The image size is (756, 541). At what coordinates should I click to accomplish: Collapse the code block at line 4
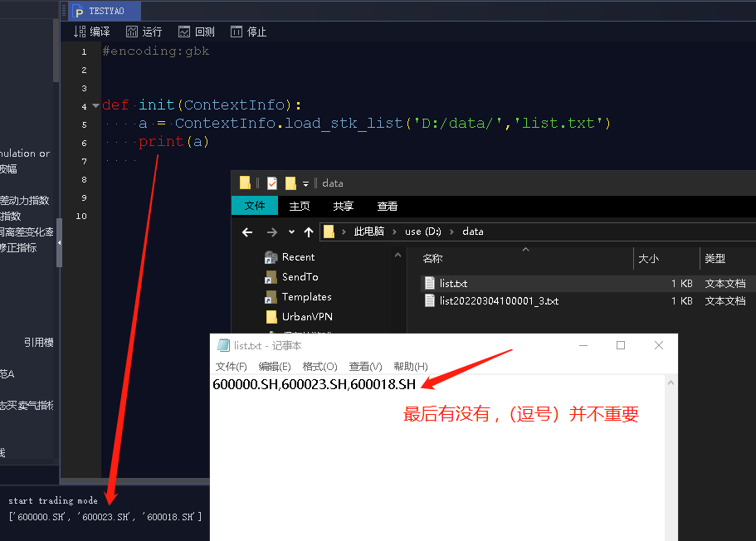point(95,106)
